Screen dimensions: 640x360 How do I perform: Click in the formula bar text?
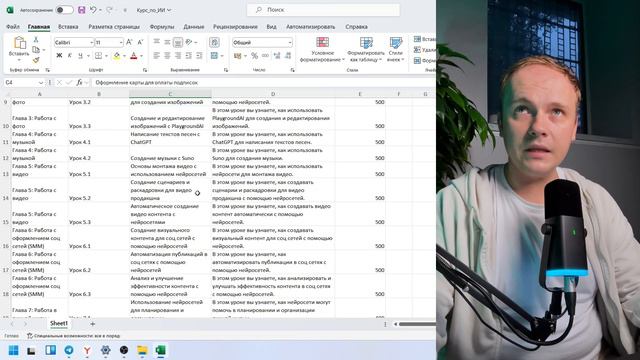[x=146, y=82]
